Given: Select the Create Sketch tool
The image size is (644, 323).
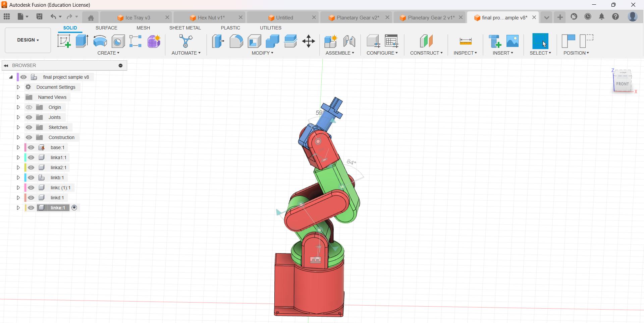Looking at the screenshot, I should coord(64,41).
